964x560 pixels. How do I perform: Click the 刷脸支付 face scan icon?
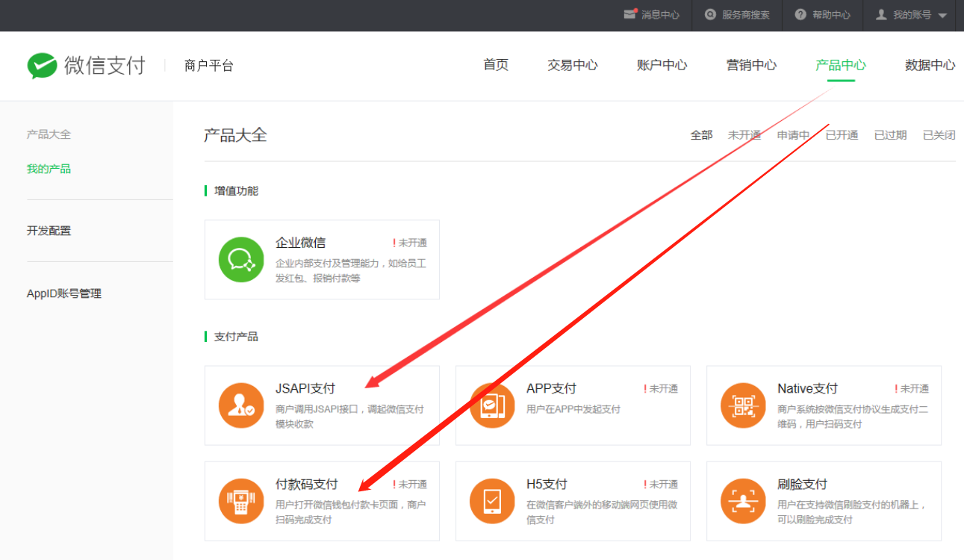[x=743, y=501]
